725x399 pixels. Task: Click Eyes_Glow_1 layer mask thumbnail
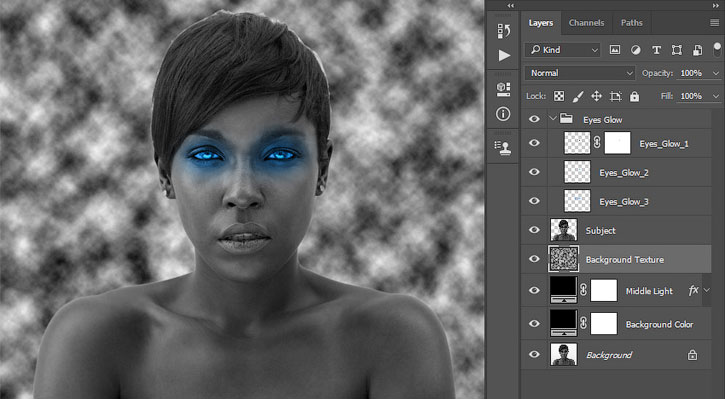click(x=617, y=143)
